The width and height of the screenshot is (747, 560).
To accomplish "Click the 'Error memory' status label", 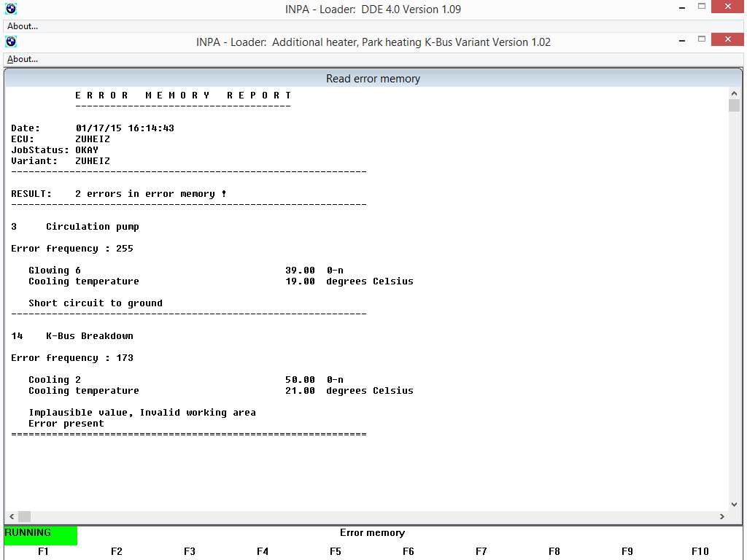I will (x=373, y=533).
